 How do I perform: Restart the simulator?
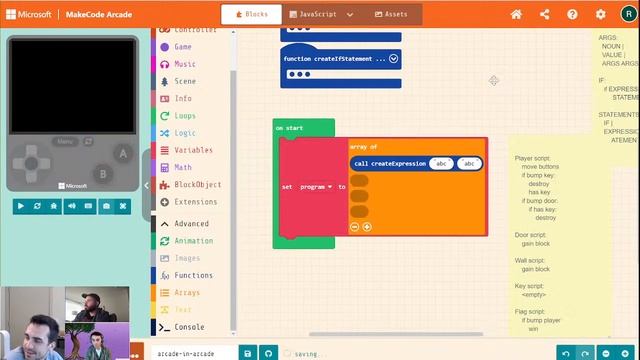[37, 206]
